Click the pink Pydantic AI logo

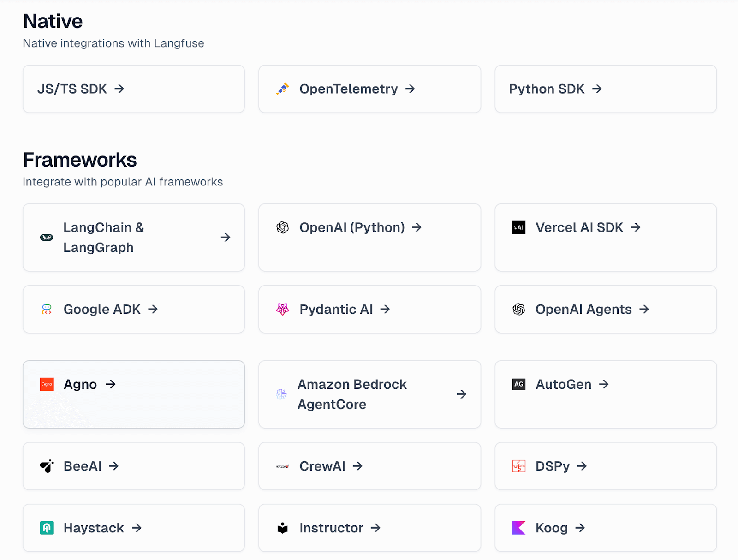click(282, 309)
